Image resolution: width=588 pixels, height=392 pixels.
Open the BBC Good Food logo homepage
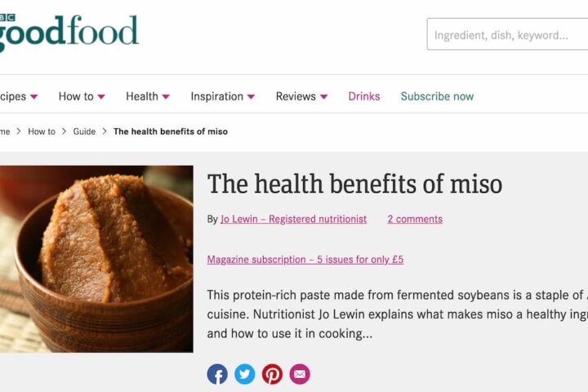pos(69,32)
